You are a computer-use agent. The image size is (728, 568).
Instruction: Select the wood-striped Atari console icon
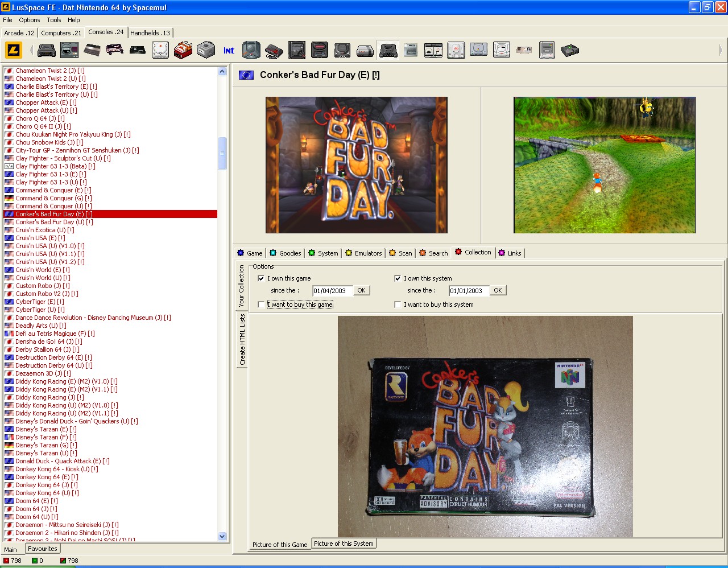click(x=92, y=50)
